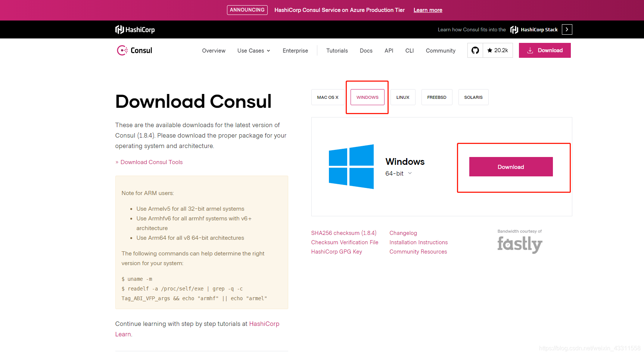
Task: Open Checksum Verification File link
Action: click(x=345, y=242)
